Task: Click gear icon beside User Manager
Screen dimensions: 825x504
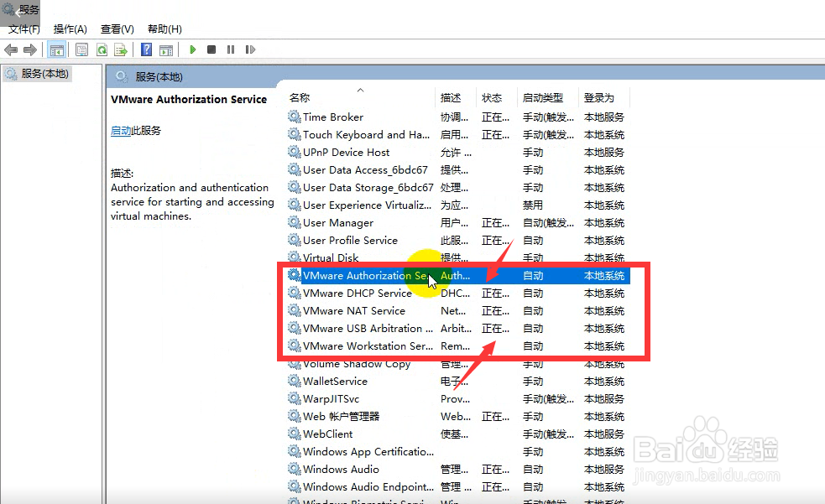Action: click(294, 222)
